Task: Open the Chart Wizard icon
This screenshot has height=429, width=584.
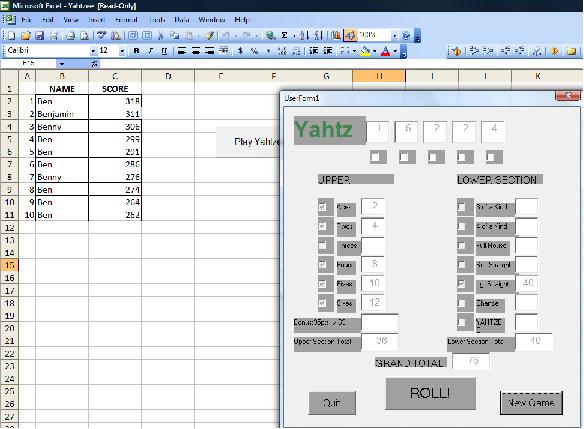Action: coord(336,35)
